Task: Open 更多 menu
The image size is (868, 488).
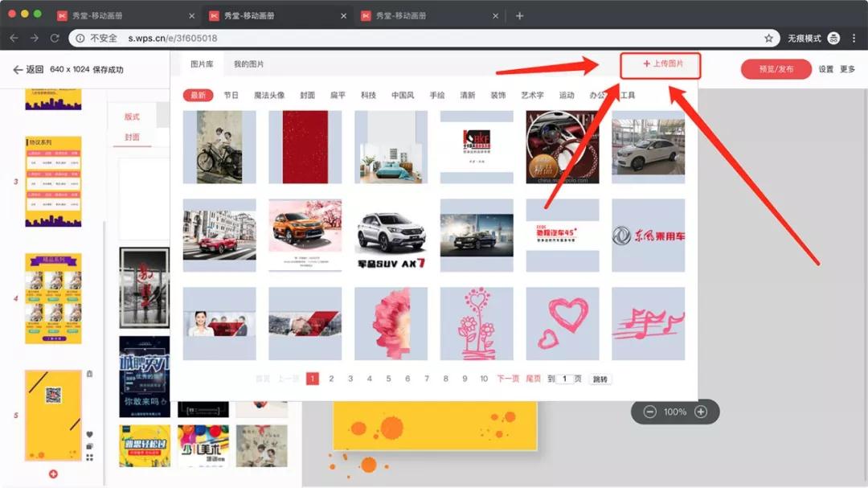Action: [x=848, y=69]
